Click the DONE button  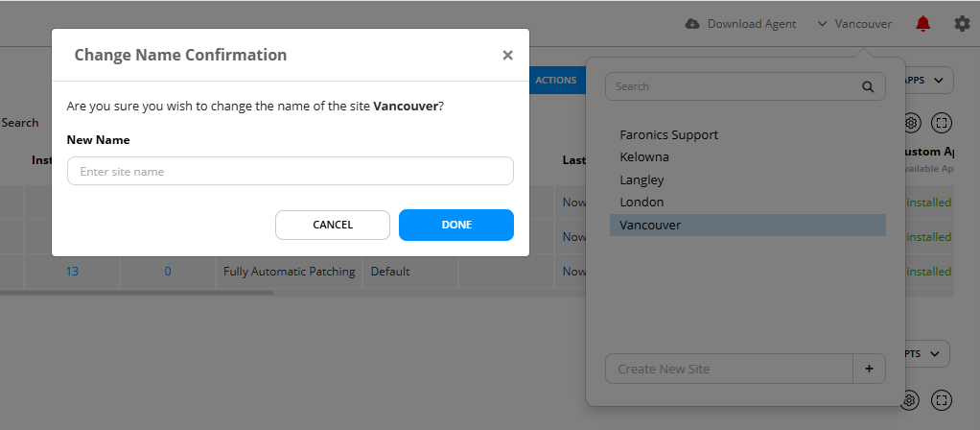click(x=456, y=225)
